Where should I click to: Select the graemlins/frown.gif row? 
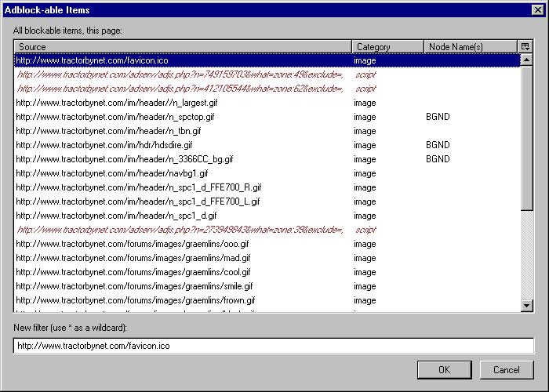(267, 300)
